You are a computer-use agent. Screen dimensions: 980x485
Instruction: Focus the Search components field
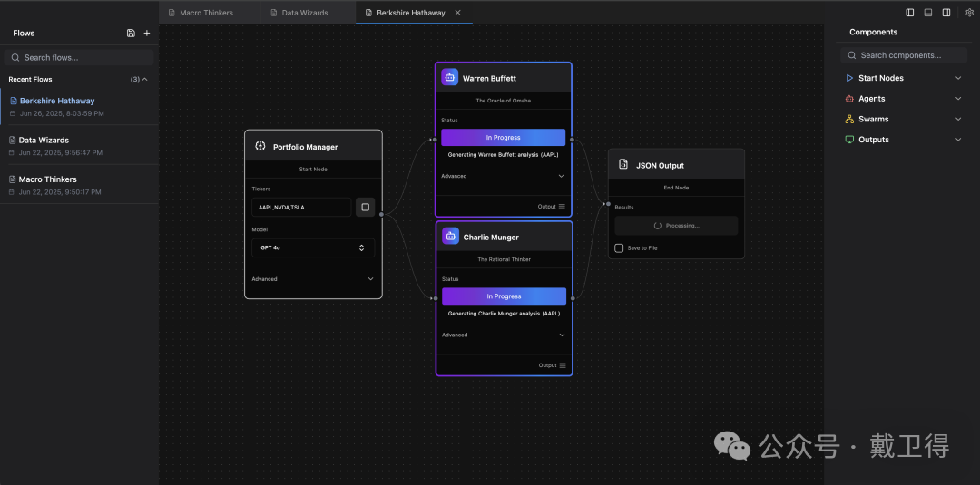904,55
